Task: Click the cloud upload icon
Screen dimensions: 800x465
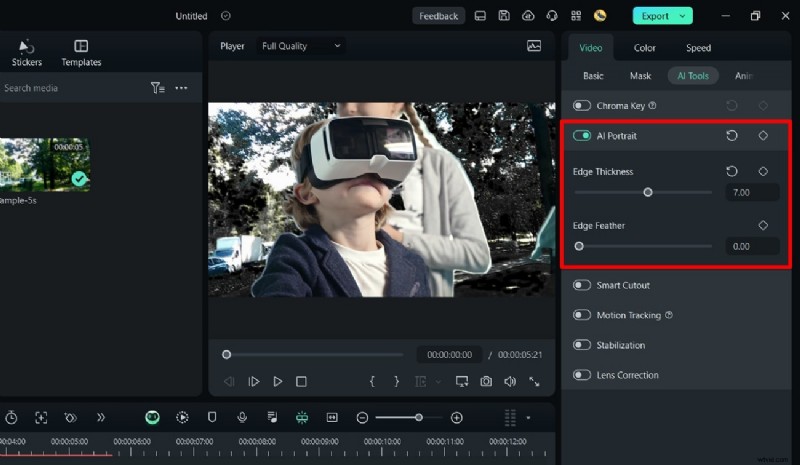Action: [528, 16]
